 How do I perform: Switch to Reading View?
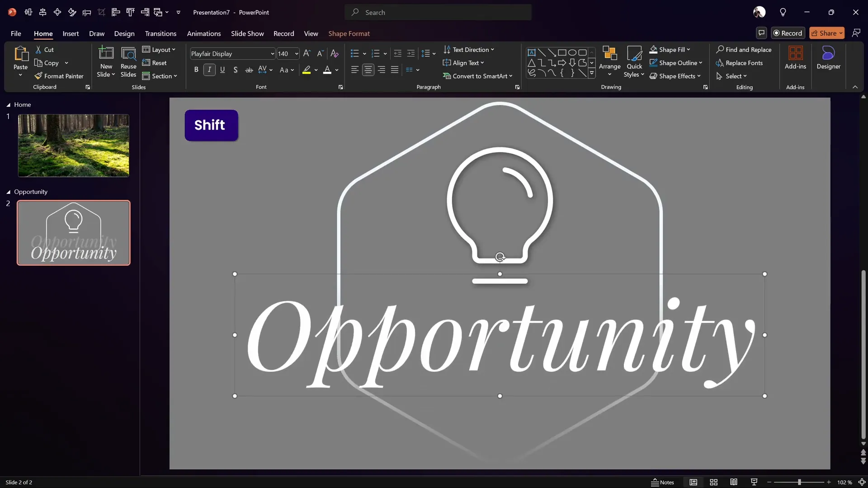coord(734,482)
